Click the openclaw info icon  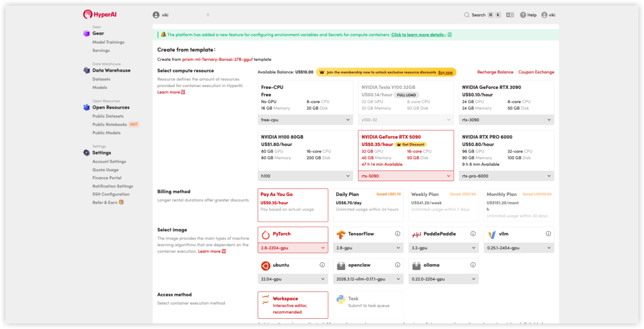(398, 265)
